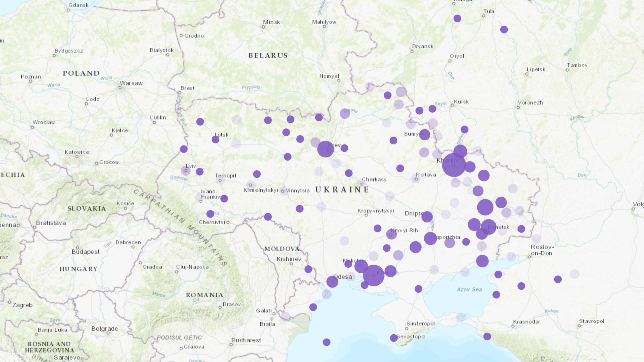Select the purple circle overlapping the Donetsk label
644x362 pixels.
pos(489,227)
